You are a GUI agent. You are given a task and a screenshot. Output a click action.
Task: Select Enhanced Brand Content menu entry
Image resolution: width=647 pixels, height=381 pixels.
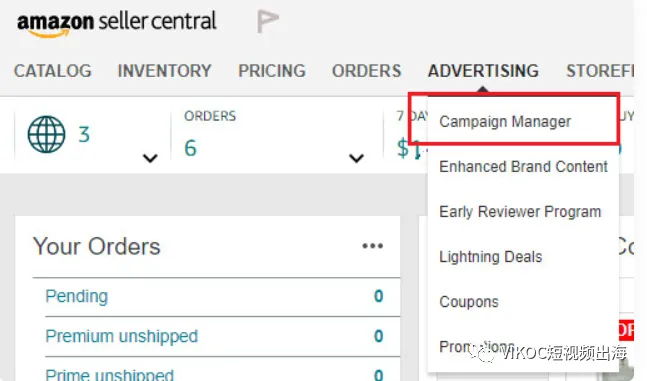click(523, 167)
